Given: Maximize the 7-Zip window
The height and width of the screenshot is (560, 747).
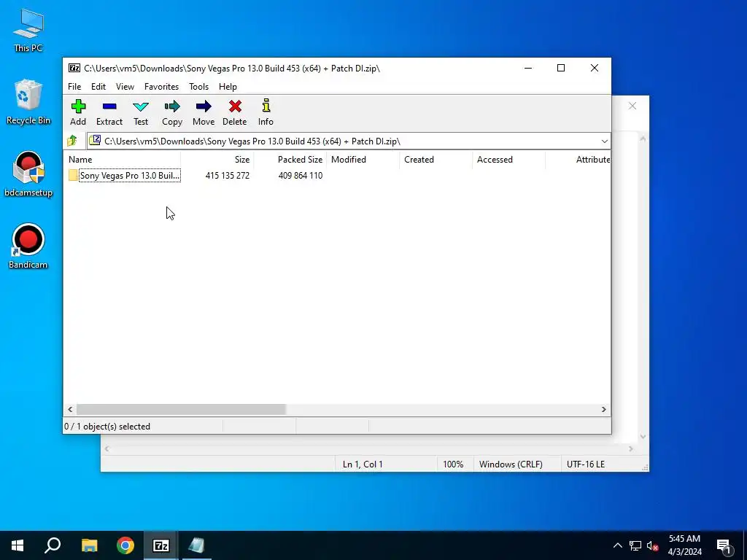Looking at the screenshot, I should click(x=561, y=68).
